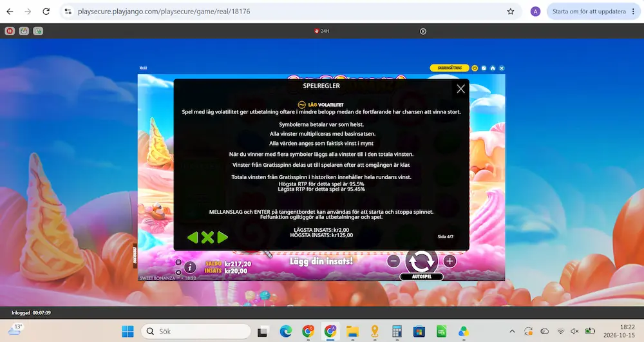644x342 pixels.
Task: Go back in browser history
Action: pyautogui.click(x=10, y=12)
